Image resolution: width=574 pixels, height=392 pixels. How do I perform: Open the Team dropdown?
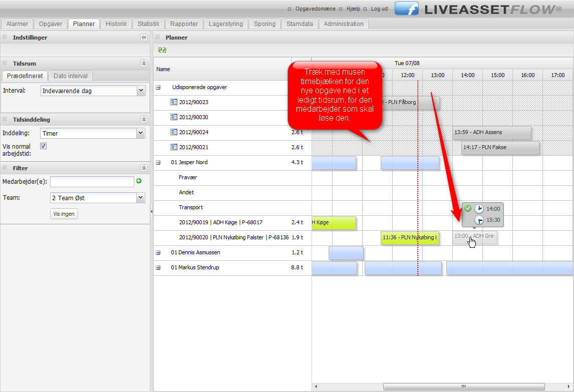140,198
